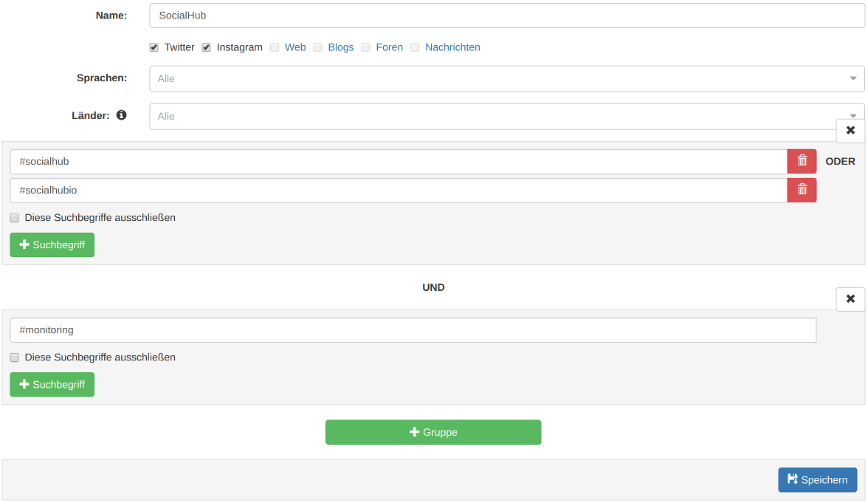Expand the Länder dropdown
868x503 pixels.
[506, 116]
